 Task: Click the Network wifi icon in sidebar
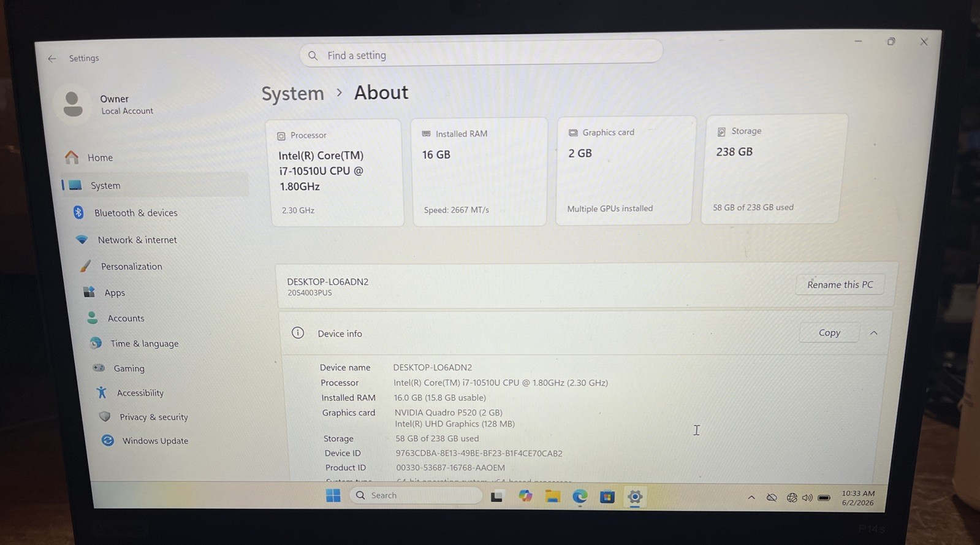tap(82, 240)
